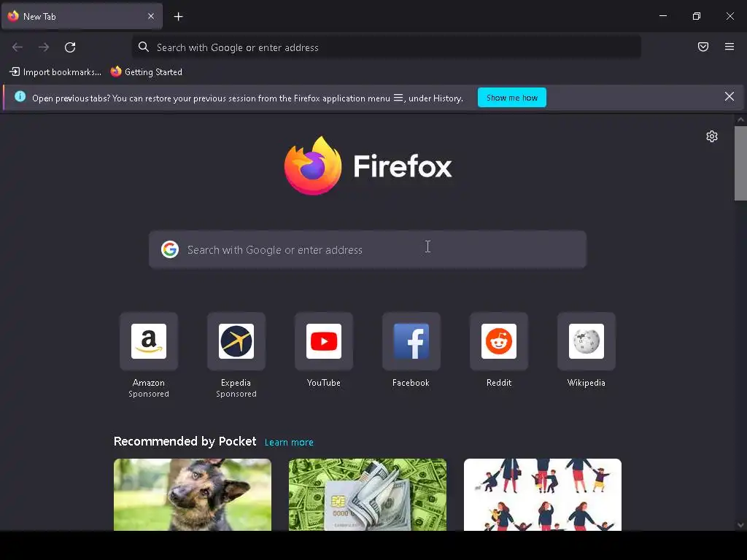Screen dimensions: 747x560
Task: Click the info icon in the notification bar
Action: click(20, 97)
